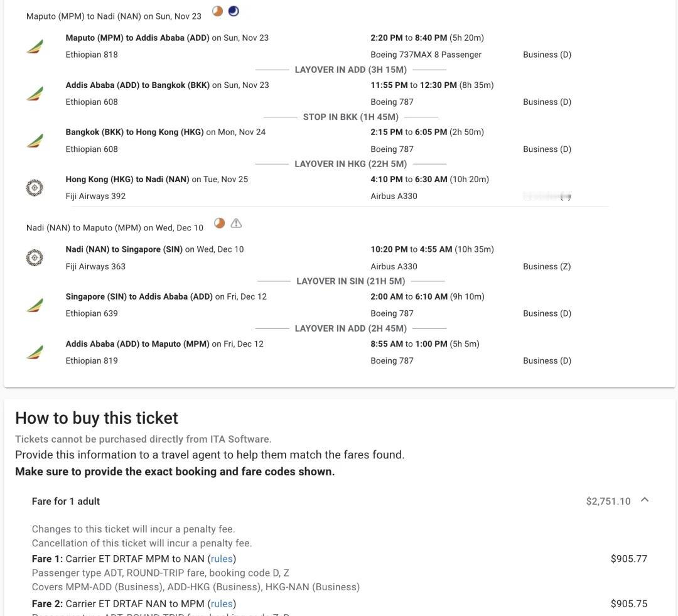Click the warning triangle icon on return trip

tap(236, 223)
